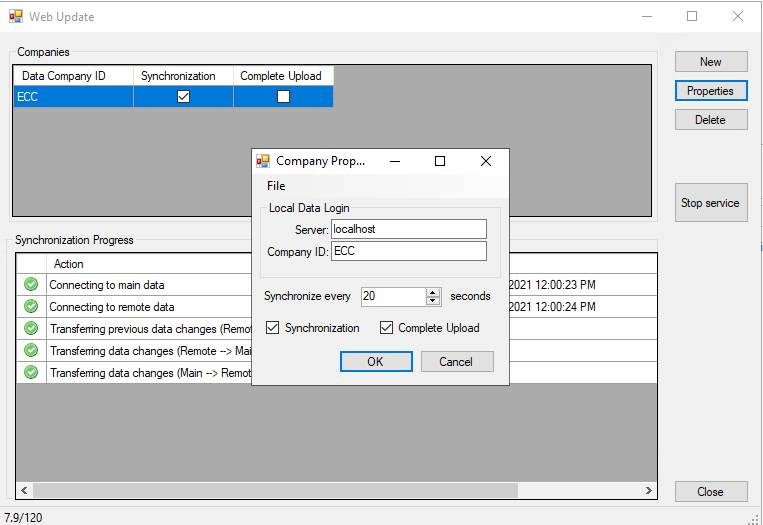Viewport: 763px width, 525px height.
Task: Click the Stop service button
Action: click(x=710, y=203)
